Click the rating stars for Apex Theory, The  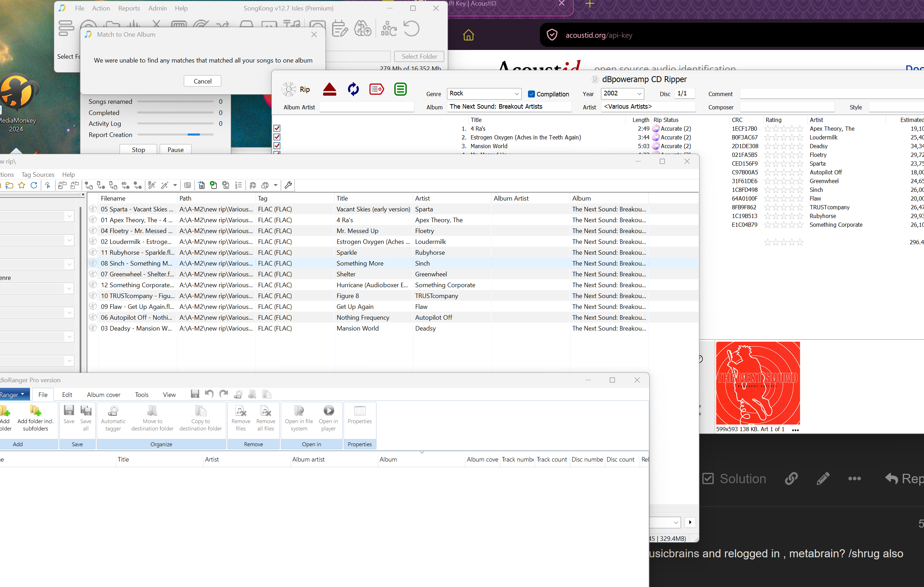click(784, 129)
